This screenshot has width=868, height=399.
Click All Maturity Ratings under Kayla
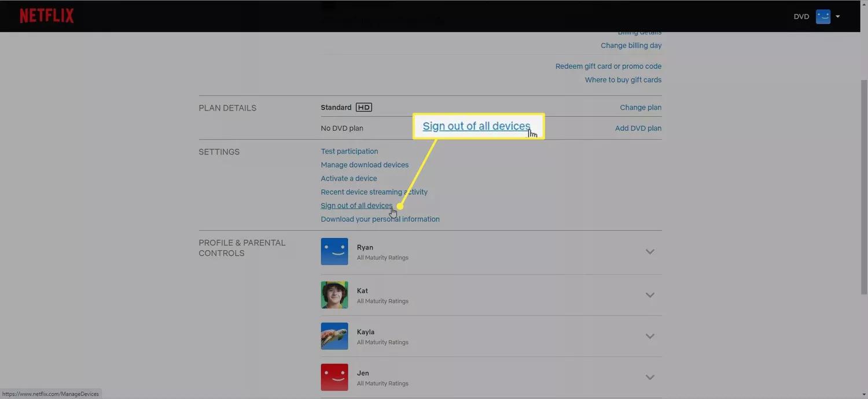click(x=382, y=342)
